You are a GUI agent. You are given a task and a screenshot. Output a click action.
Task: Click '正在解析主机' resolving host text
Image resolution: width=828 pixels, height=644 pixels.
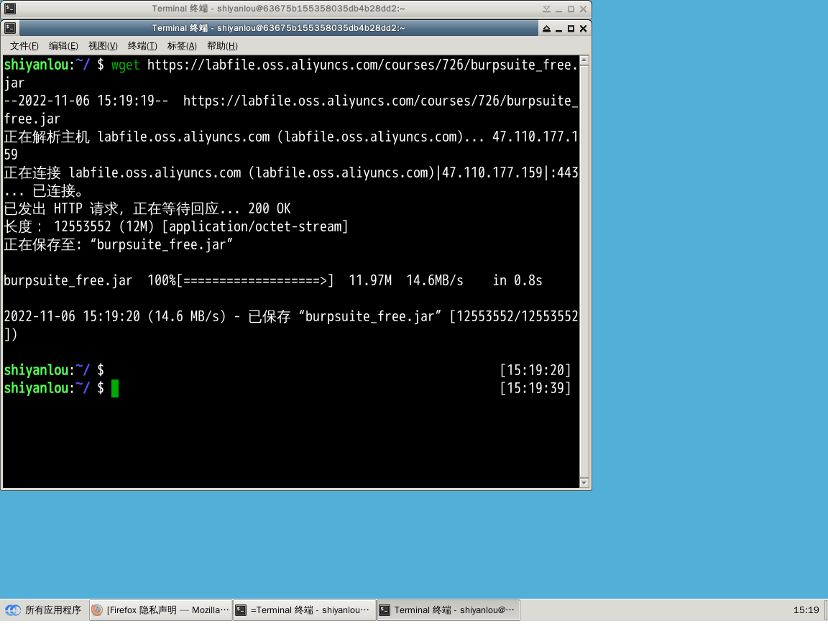point(47,137)
